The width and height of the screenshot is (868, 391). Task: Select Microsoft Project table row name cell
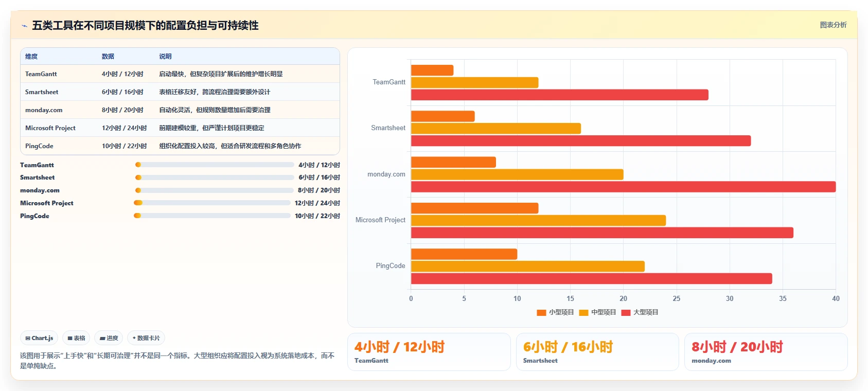pyautogui.click(x=50, y=128)
